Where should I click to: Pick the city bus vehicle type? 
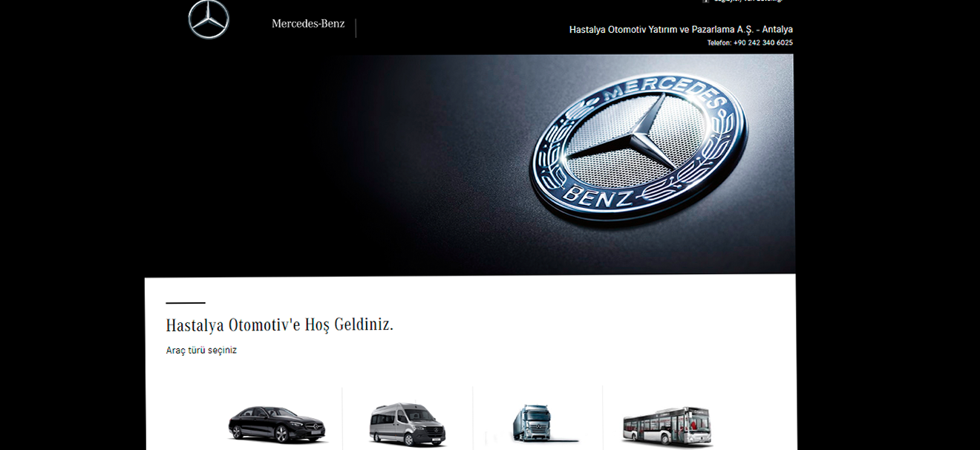[668, 425]
